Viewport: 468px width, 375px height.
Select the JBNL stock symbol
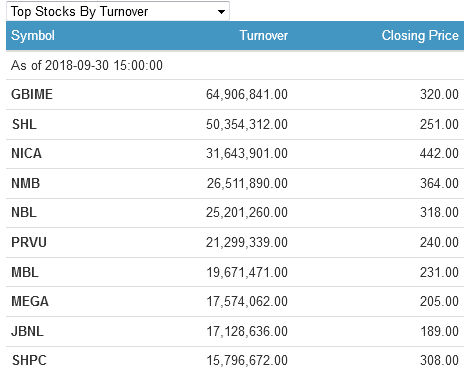click(x=27, y=331)
